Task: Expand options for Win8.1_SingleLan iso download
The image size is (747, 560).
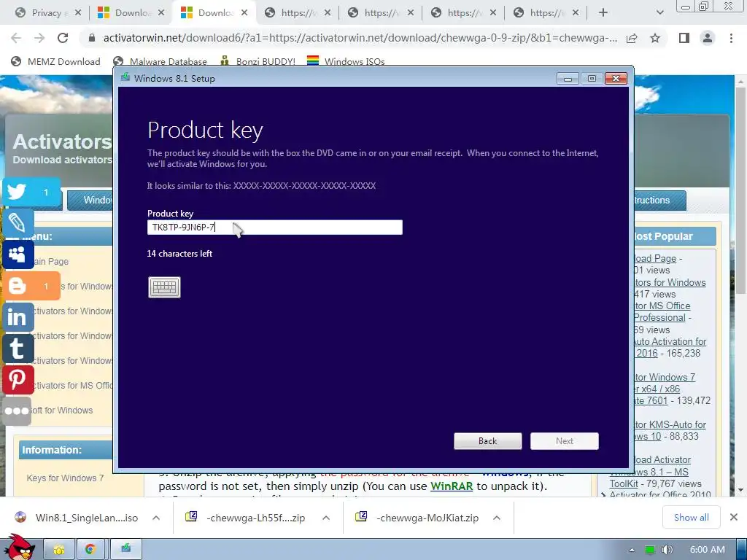Action: click(x=156, y=518)
